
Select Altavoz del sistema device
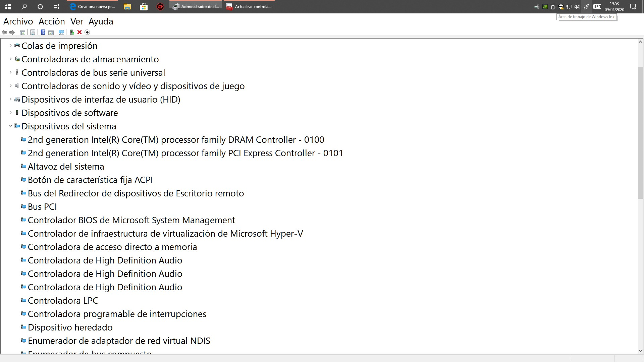pyautogui.click(x=66, y=167)
